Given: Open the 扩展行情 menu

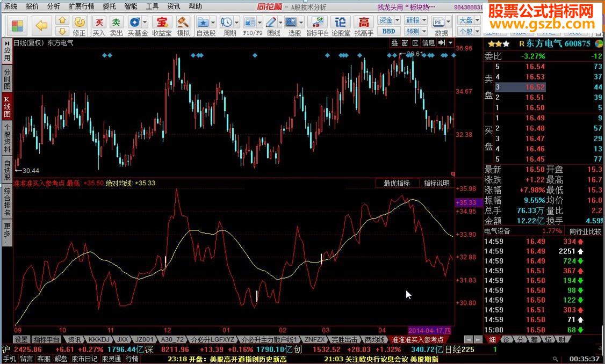Looking at the screenshot, I should click(x=82, y=6).
